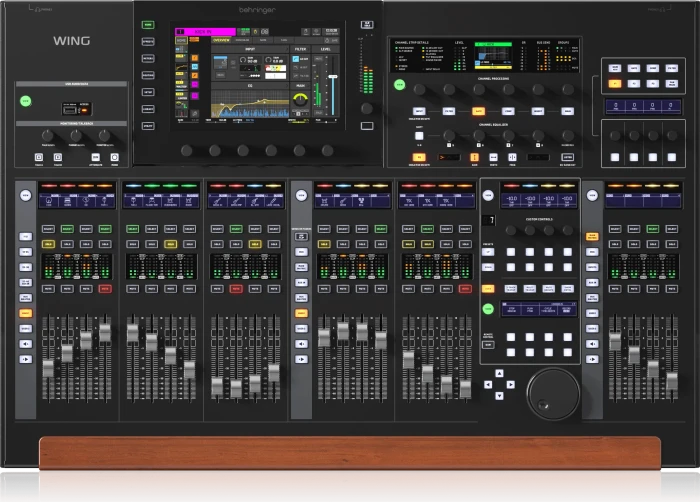700x502 pixels.
Task: Select the orange EQ gain arrow icon button
Action: (475, 157)
